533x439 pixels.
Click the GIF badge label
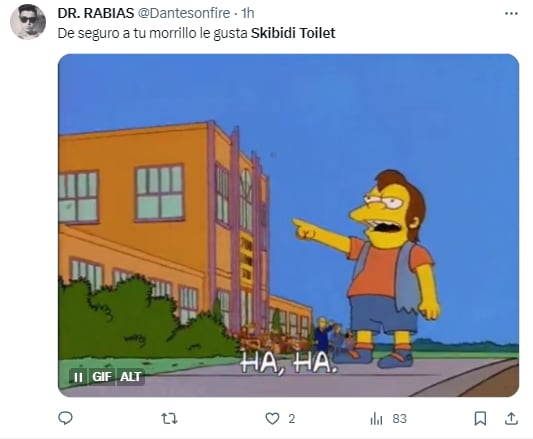coord(102,377)
